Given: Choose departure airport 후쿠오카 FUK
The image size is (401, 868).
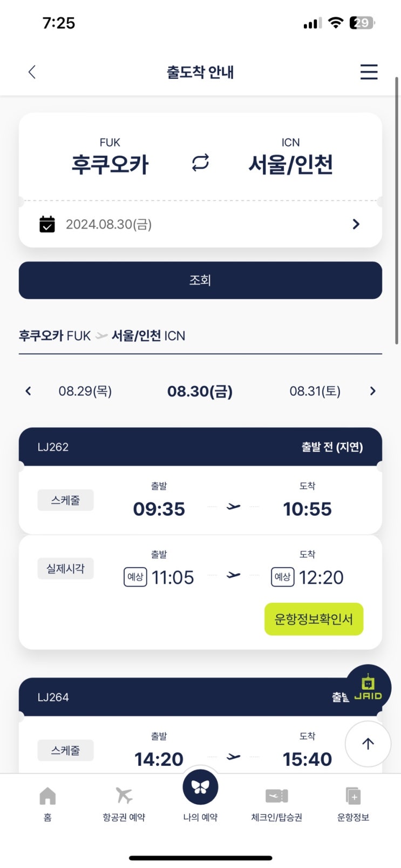Looking at the screenshot, I should pos(110,157).
